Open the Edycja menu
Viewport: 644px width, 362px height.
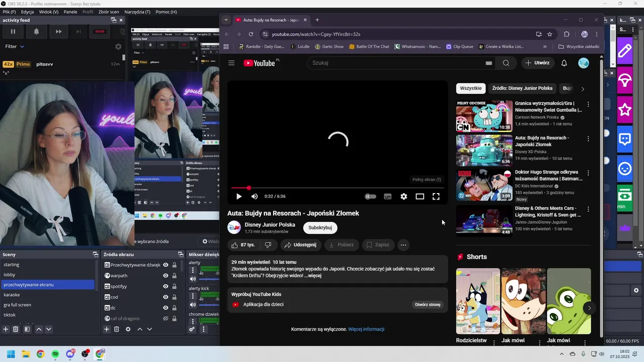[27, 12]
